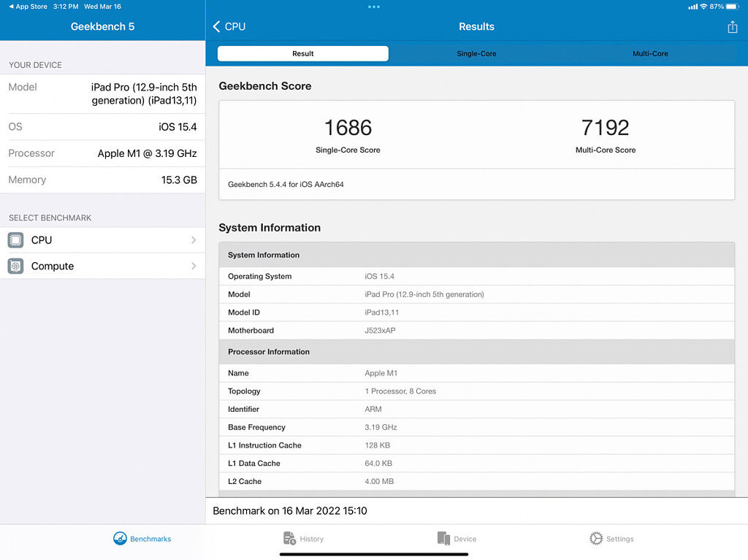Viewport: 748px width, 560px height.
Task: Tap the 'Multi-Core Score' caption
Action: [606, 150]
